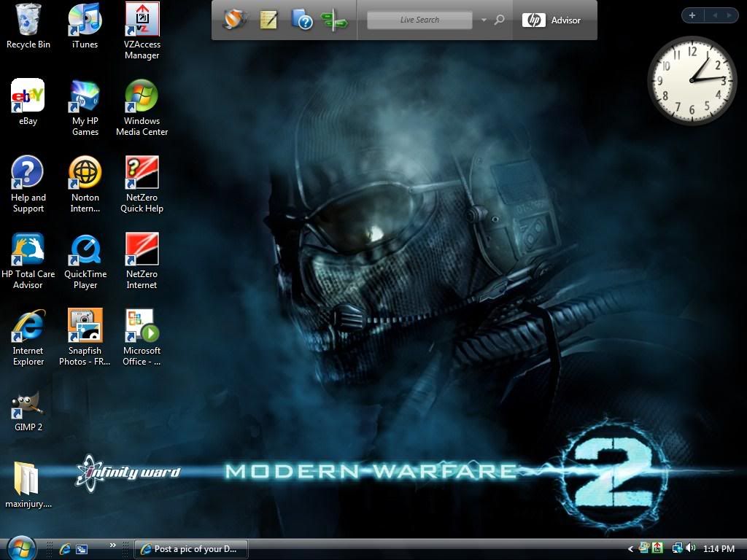747x560 pixels.
Task: Open Help and Support shortcut
Action: click(28, 184)
